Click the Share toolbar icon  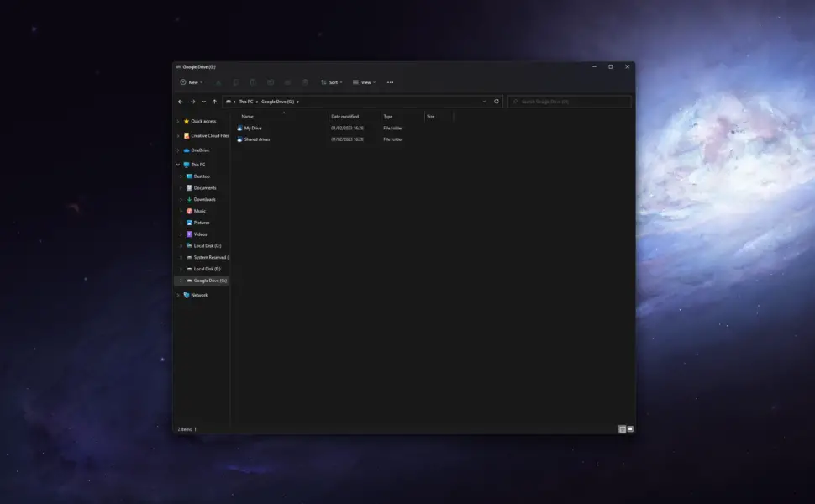point(287,82)
